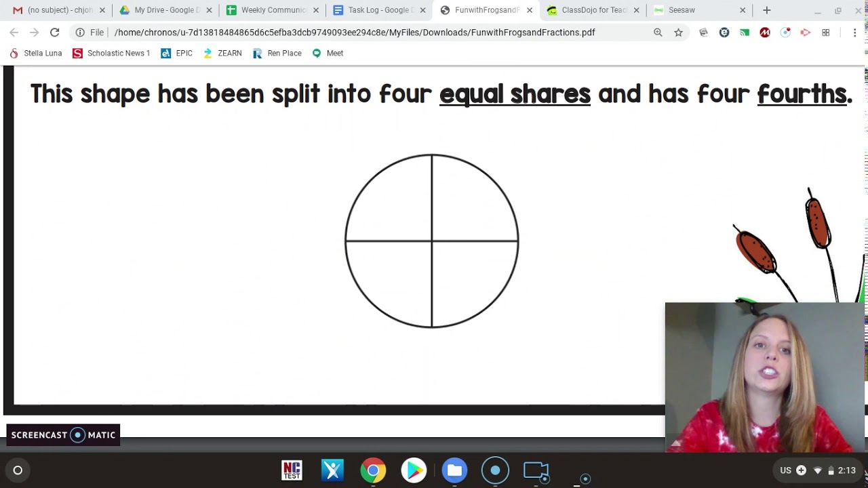This screenshot has width=868, height=488.
Task: Close the Weekly Communication tab
Action: pyautogui.click(x=315, y=10)
